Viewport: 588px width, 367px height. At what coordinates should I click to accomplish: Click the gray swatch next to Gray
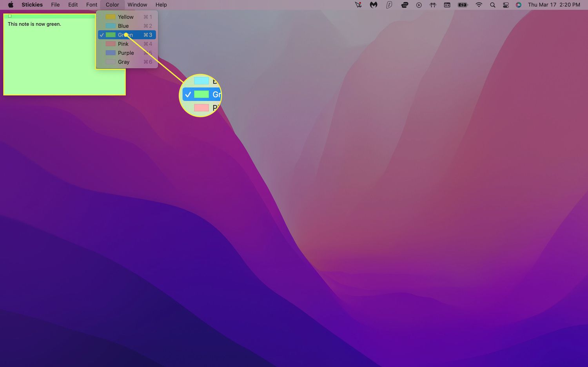coord(111,62)
